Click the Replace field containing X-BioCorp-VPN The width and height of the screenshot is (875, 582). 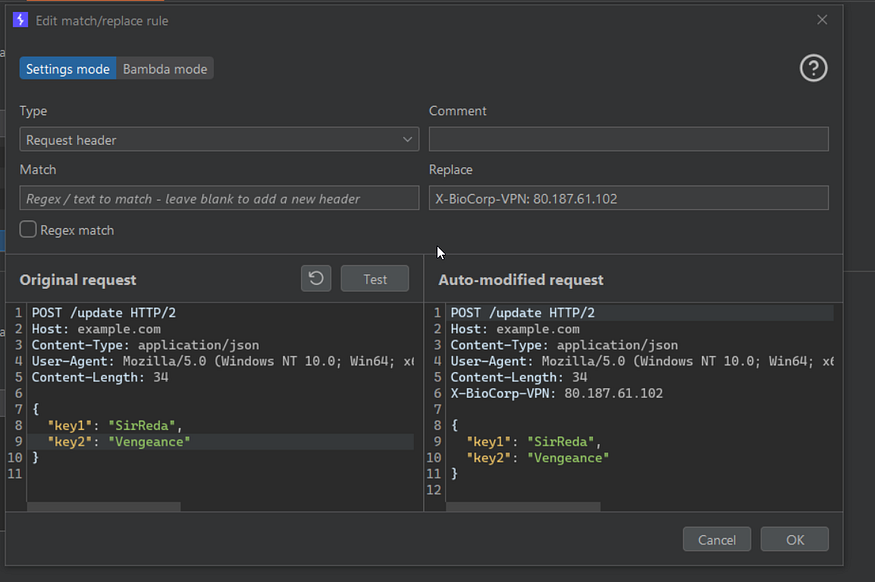pos(628,198)
